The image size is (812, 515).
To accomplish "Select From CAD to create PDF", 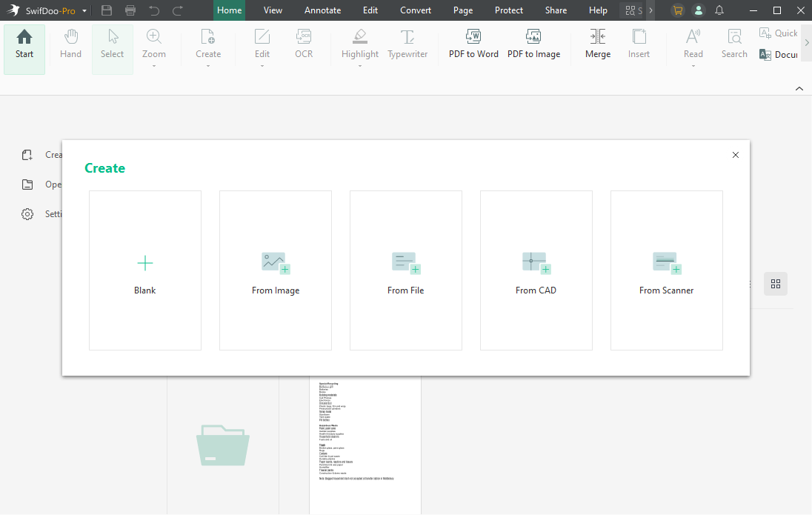I will (536, 270).
